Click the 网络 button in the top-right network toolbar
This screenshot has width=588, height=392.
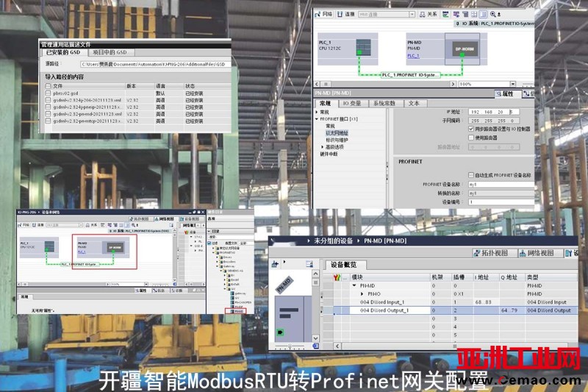coord(323,14)
